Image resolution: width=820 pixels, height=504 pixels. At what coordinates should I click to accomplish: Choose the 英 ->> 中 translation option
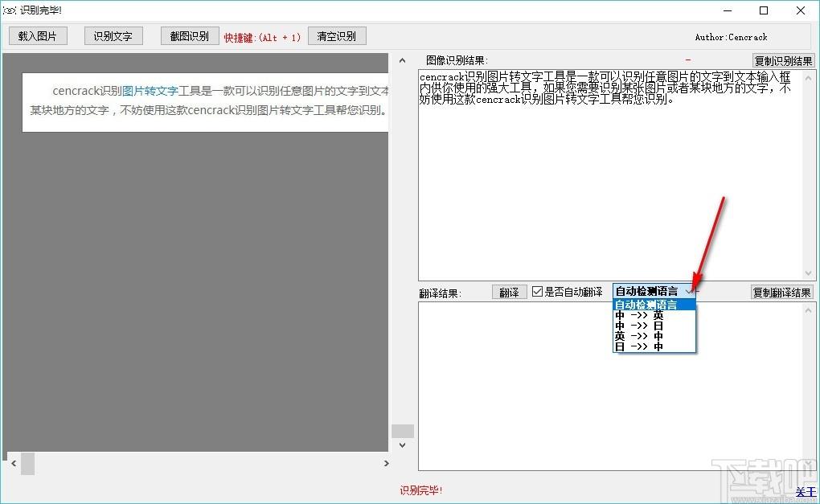coord(654,336)
